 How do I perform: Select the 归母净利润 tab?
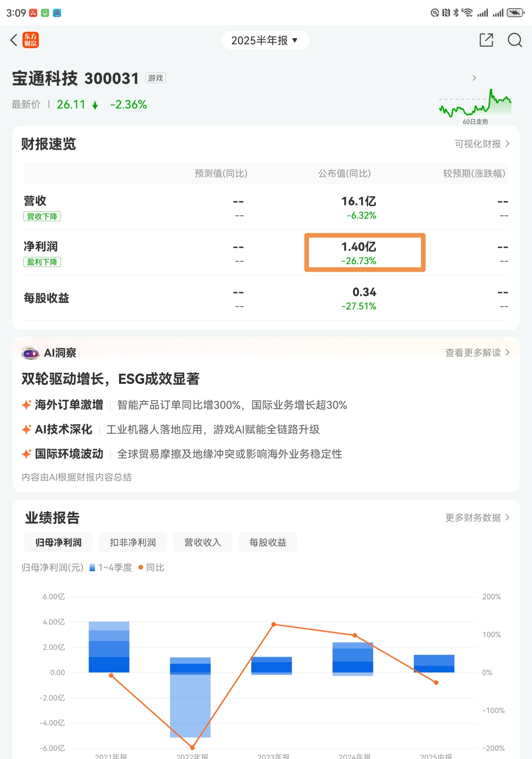pos(58,543)
